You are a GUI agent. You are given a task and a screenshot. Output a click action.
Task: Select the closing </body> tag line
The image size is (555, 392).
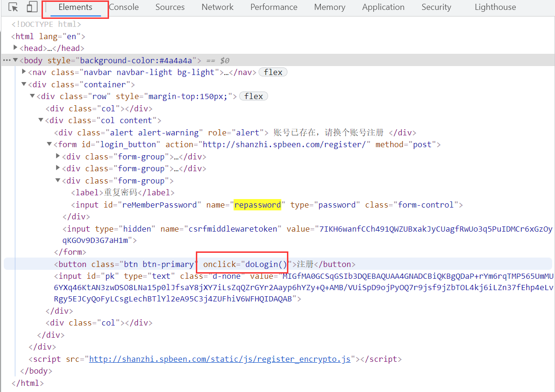pyautogui.click(x=36, y=371)
